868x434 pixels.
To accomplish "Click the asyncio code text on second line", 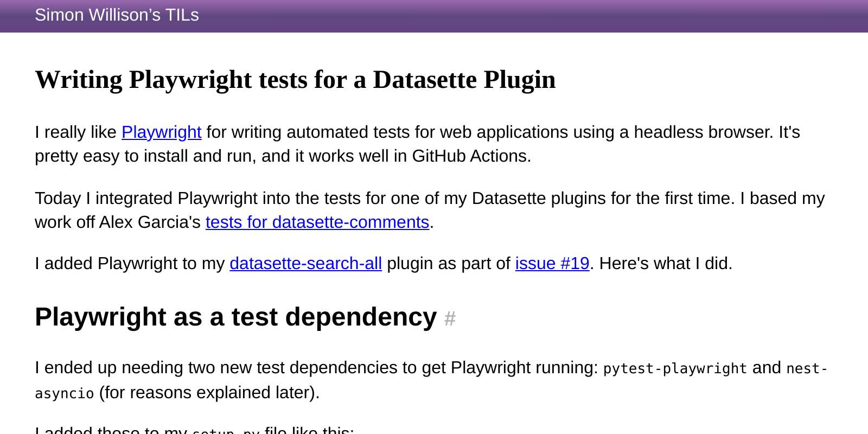I will [65, 393].
